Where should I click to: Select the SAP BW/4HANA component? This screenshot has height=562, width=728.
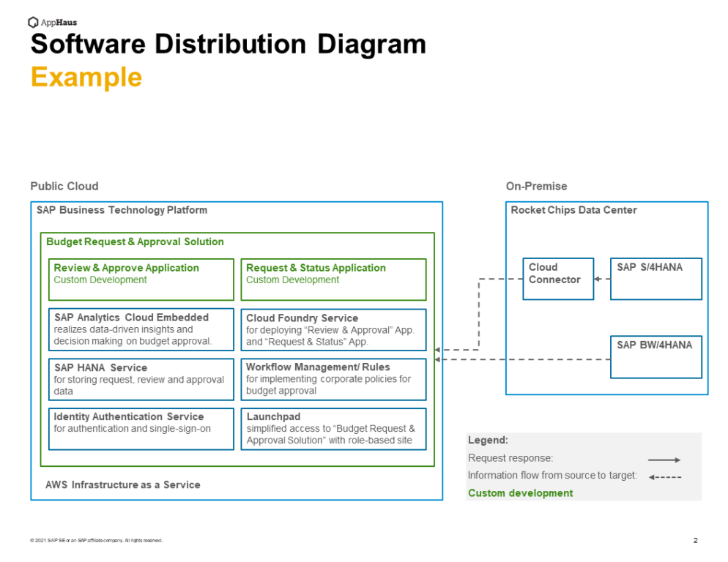tap(655, 356)
